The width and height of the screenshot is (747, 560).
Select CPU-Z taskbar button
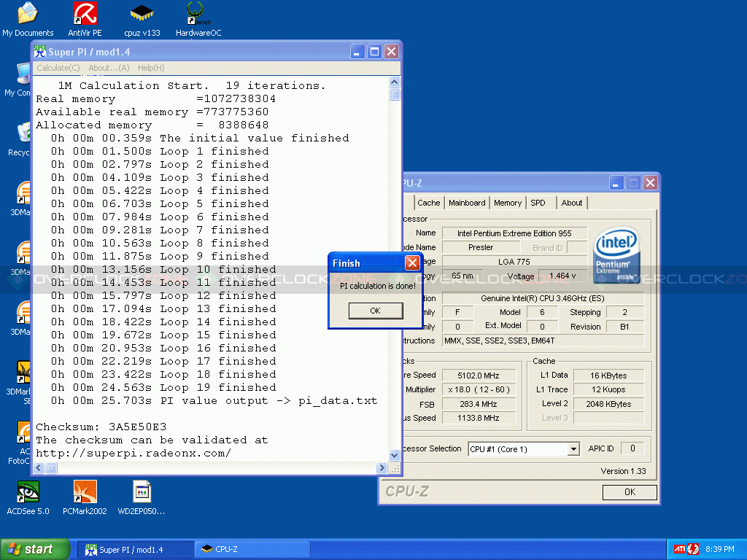click(x=252, y=550)
